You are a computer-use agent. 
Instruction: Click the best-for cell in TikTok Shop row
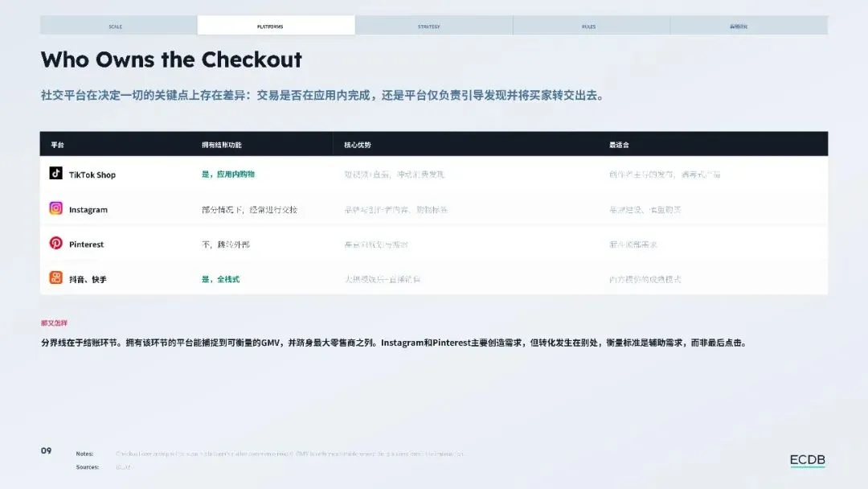[x=665, y=175]
